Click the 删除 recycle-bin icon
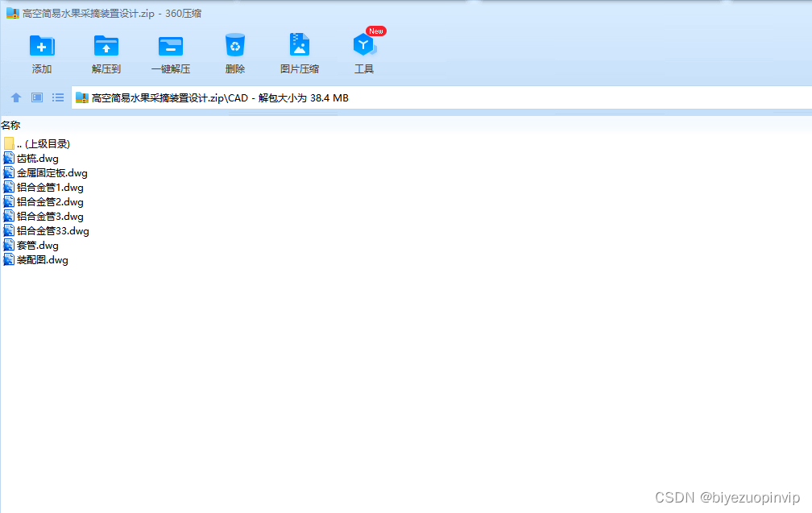812x513 pixels. 235,46
